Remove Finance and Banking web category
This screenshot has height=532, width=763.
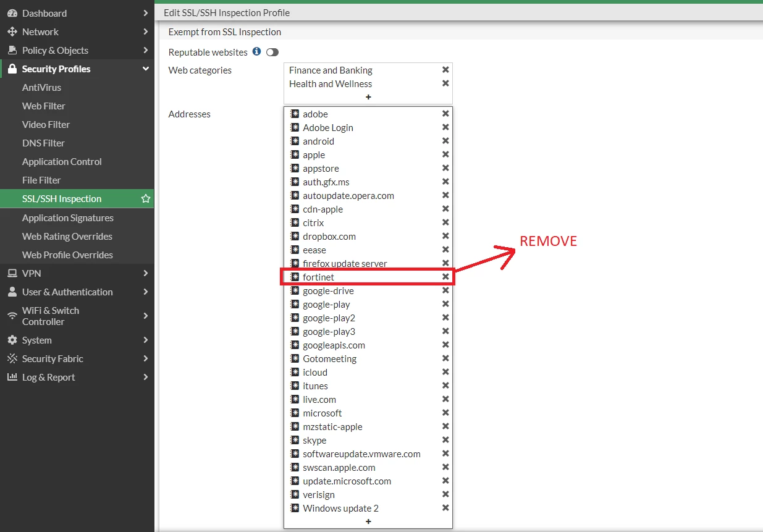445,70
